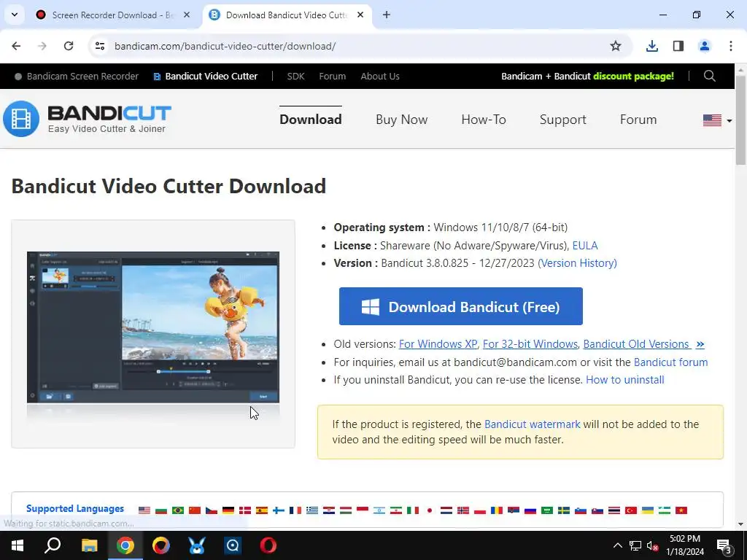Open Chrome three-dot menu
This screenshot has width=747, height=560.
tap(731, 46)
